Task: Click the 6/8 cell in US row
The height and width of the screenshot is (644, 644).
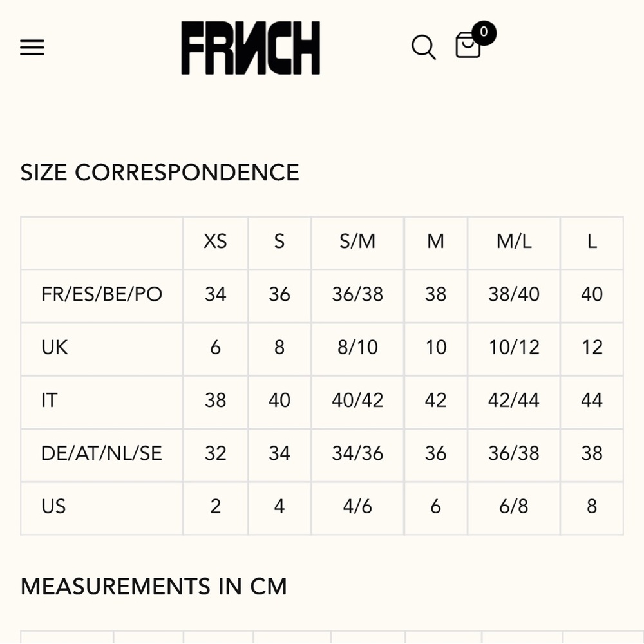Action: pyautogui.click(x=514, y=506)
